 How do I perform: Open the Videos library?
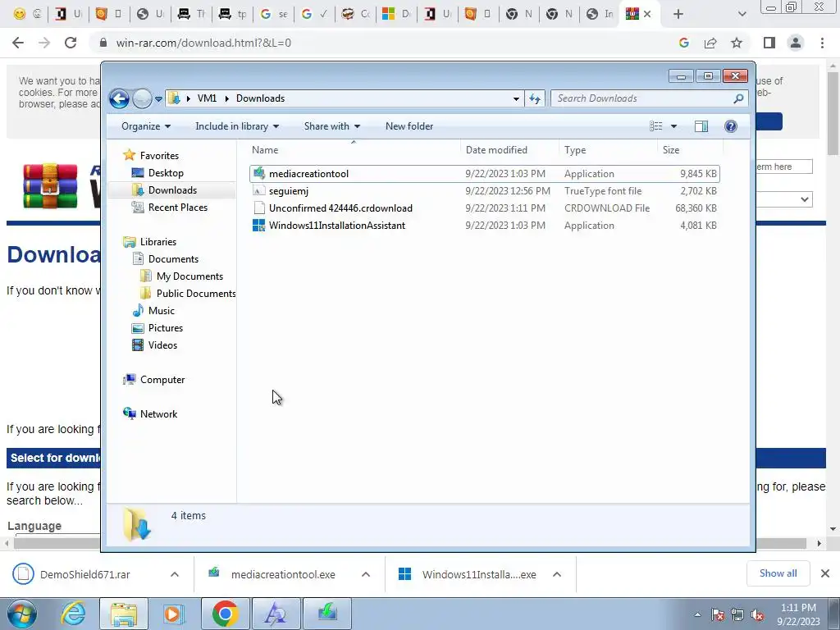162,345
